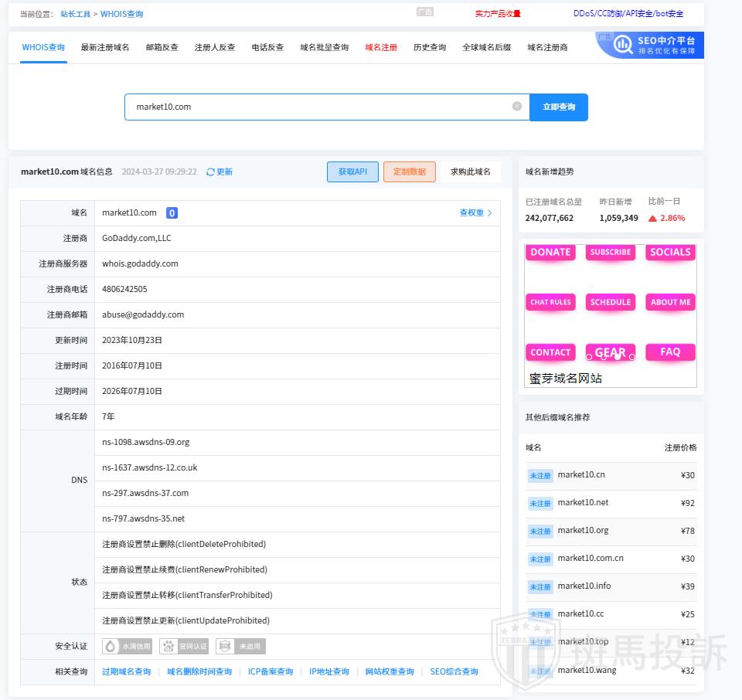Open ICP备案查询 related link
The image size is (742, 700).
[x=271, y=671]
